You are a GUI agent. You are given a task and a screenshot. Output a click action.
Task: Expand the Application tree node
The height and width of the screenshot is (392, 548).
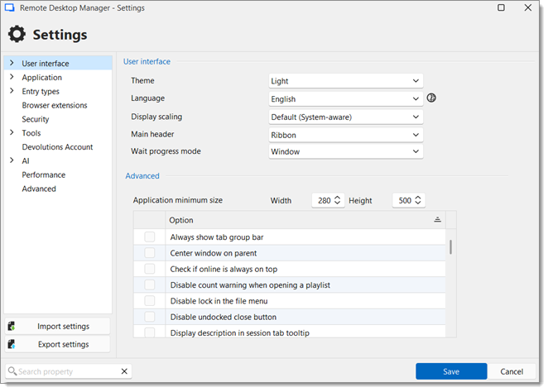[12, 77]
